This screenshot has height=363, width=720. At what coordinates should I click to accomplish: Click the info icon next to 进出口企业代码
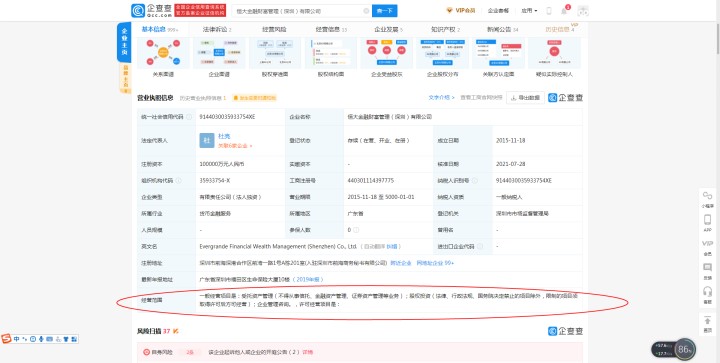coord(479,246)
